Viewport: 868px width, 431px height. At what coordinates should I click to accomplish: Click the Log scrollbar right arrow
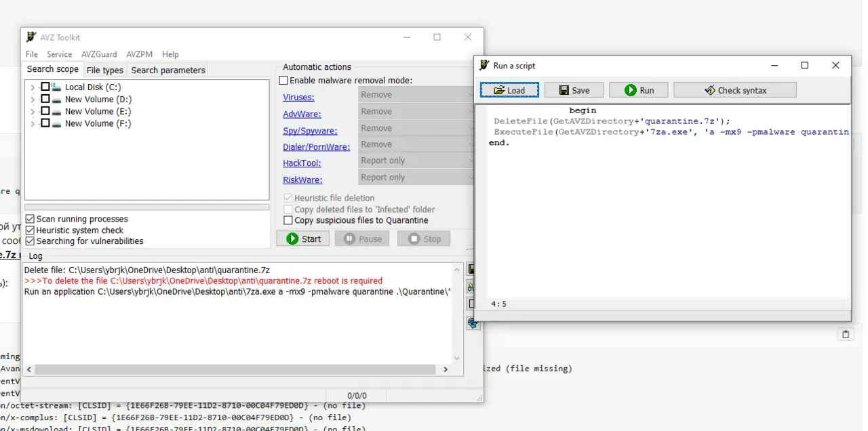(446, 369)
